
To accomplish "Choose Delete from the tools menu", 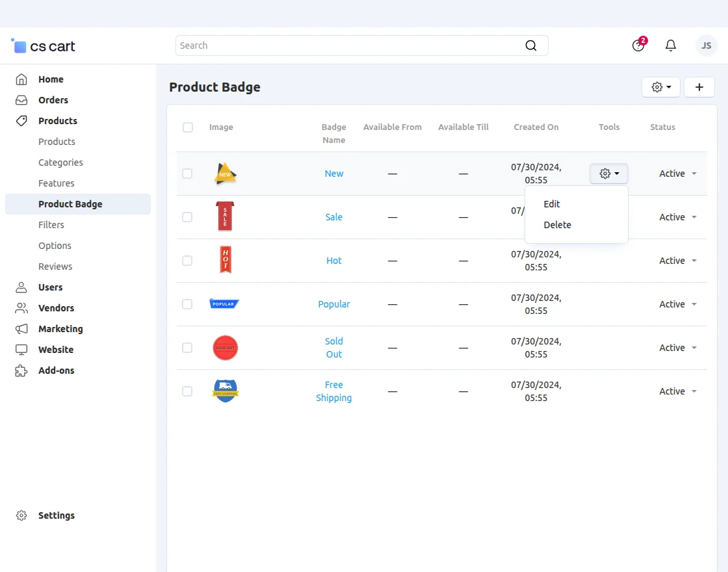I will [x=557, y=225].
